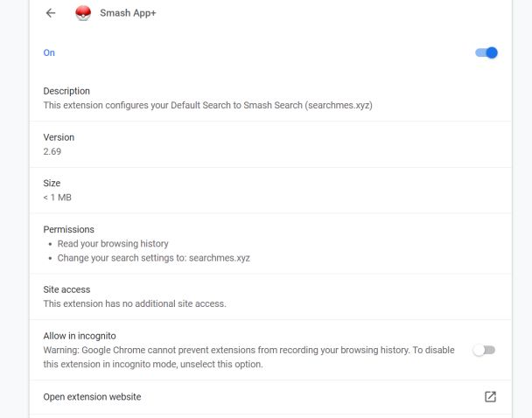Click the Description heading
This screenshot has width=532, height=418.
pyautogui.click(x=66, y=91)
